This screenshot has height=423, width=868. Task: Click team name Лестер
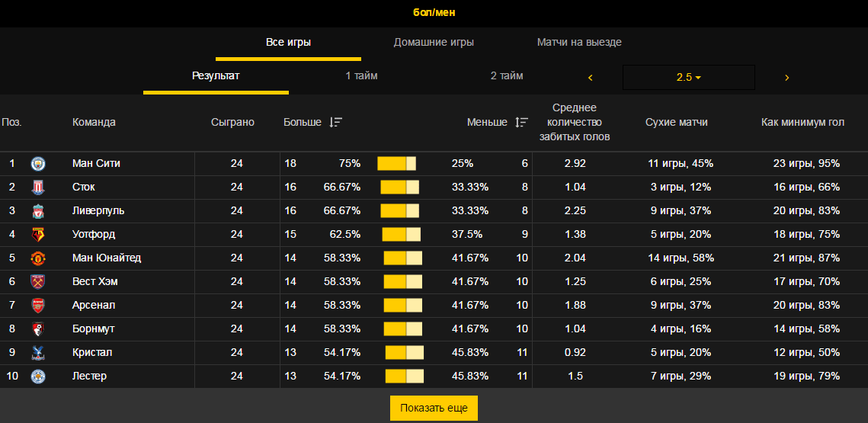(90, 377)
